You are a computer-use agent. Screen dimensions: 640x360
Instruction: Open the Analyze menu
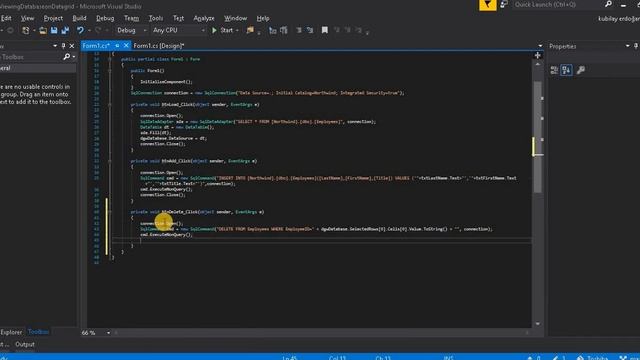click(x=204, y=18)
